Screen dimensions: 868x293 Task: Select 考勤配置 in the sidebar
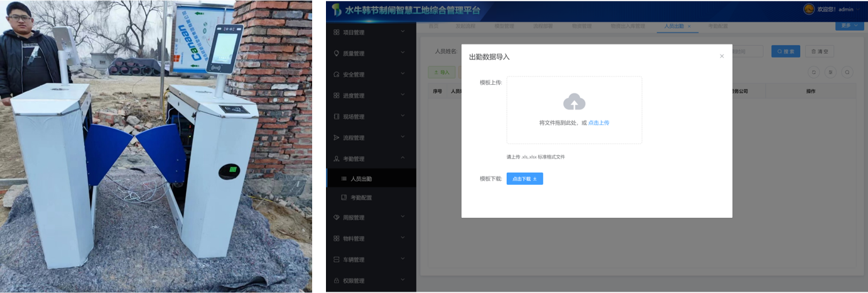tap(361, 198)
